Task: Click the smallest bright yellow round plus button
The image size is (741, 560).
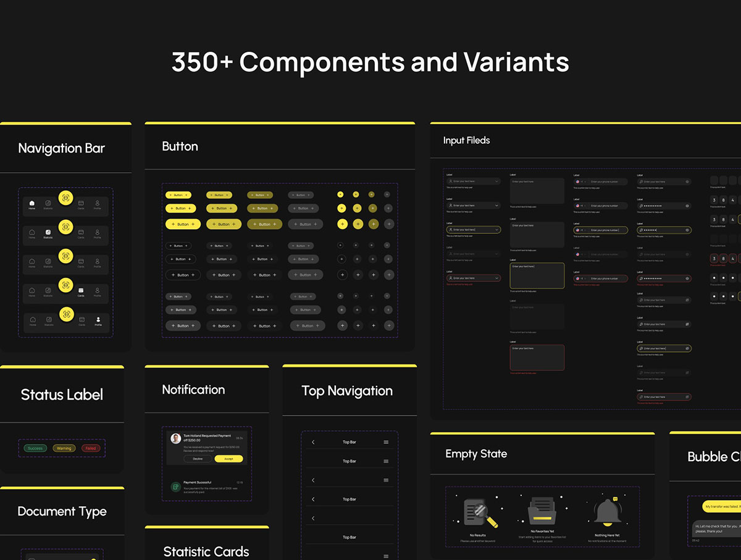Action: pos(340,194)
